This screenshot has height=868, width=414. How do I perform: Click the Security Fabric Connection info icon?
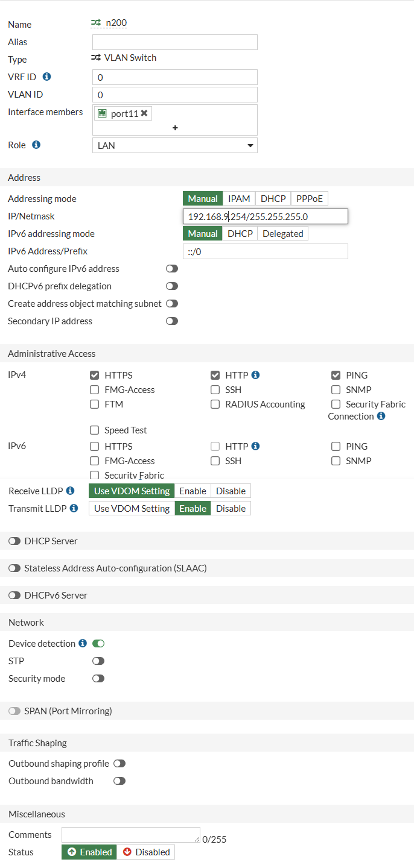pyautogui.click(x=381, y=416)
